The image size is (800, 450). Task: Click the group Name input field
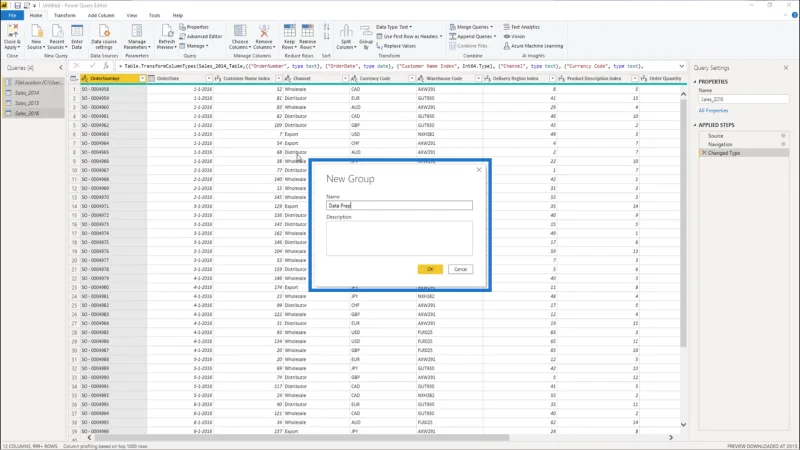(x=399, y=206)
